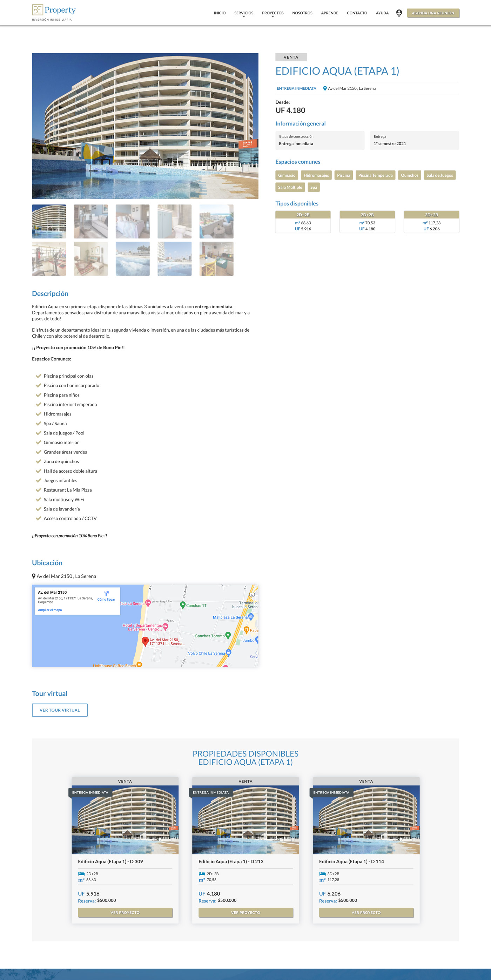Image resolution: width=491 pixels, height=980 pixels.
Task: Select the bedroom photo thumbnail
Action: tap(133, 221)
